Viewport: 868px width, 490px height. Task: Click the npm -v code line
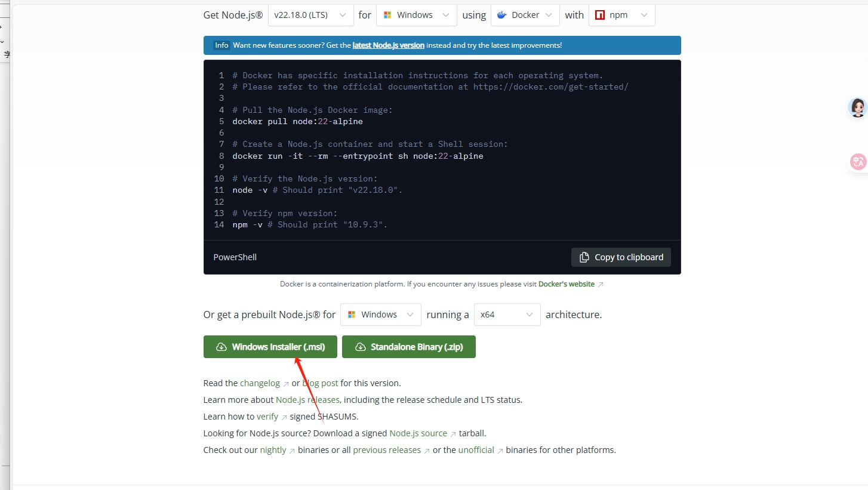310,224
